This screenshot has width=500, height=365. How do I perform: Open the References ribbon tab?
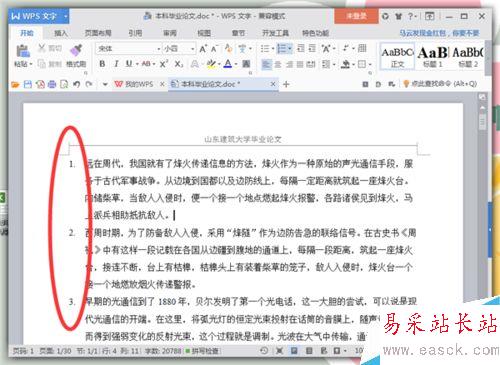[135, 33]
